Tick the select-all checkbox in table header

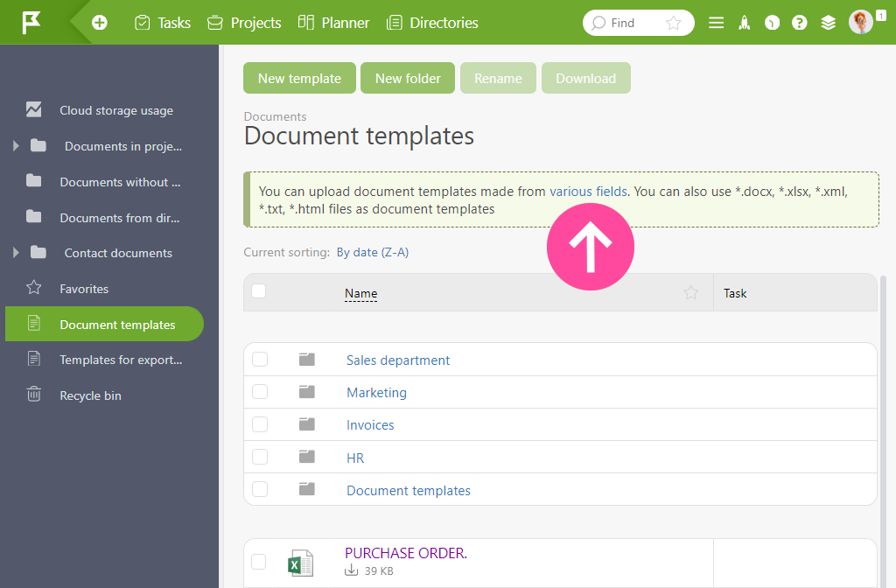pyautogui.click(x=259, y=291)
